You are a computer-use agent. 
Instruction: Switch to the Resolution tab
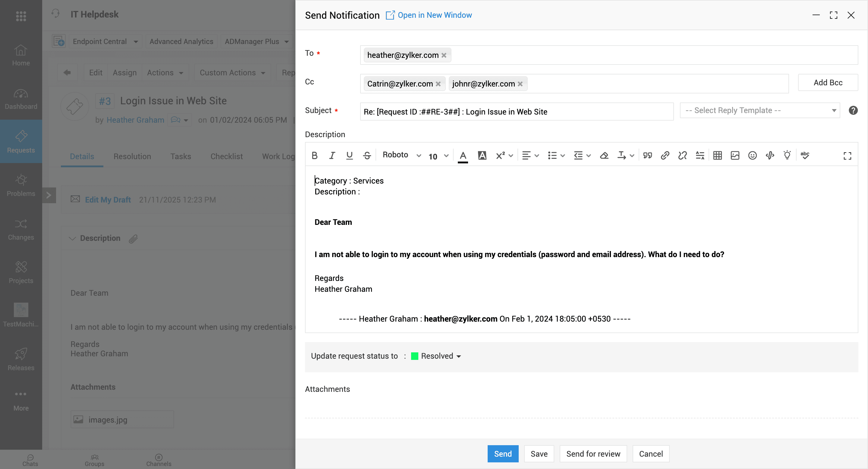click(x=132, y=156)
